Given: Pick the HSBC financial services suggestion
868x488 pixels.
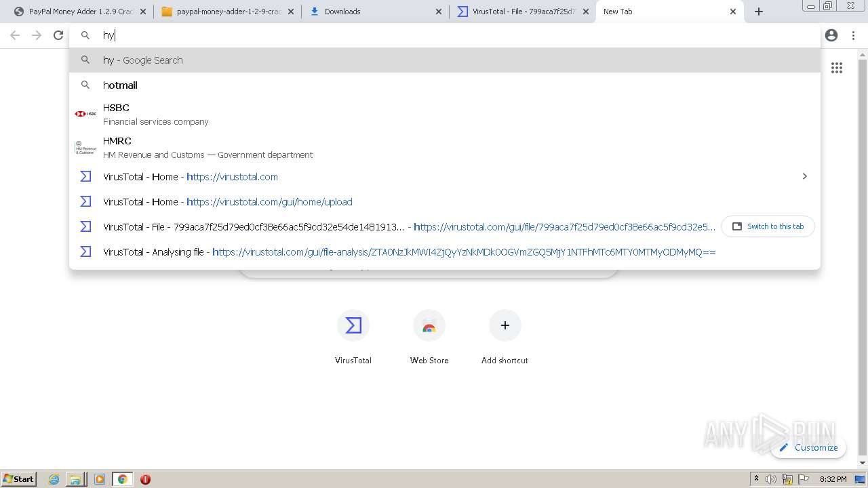Looking at the screenshot, I should coord(444,114).
